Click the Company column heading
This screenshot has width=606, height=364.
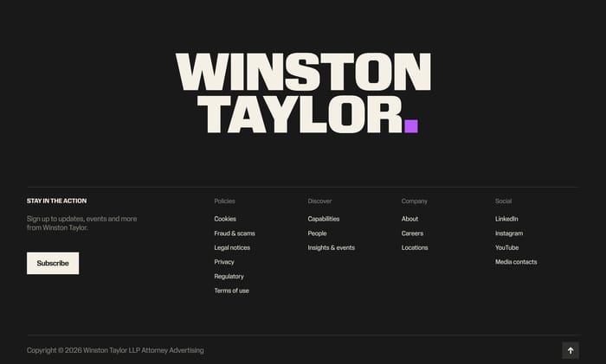tap(415, 201)
